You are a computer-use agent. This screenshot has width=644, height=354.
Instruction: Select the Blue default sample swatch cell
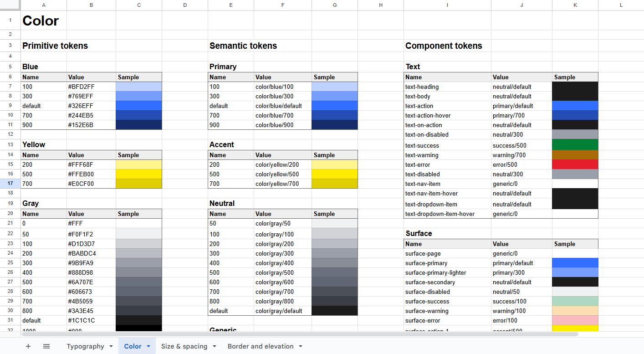point(138,106)
